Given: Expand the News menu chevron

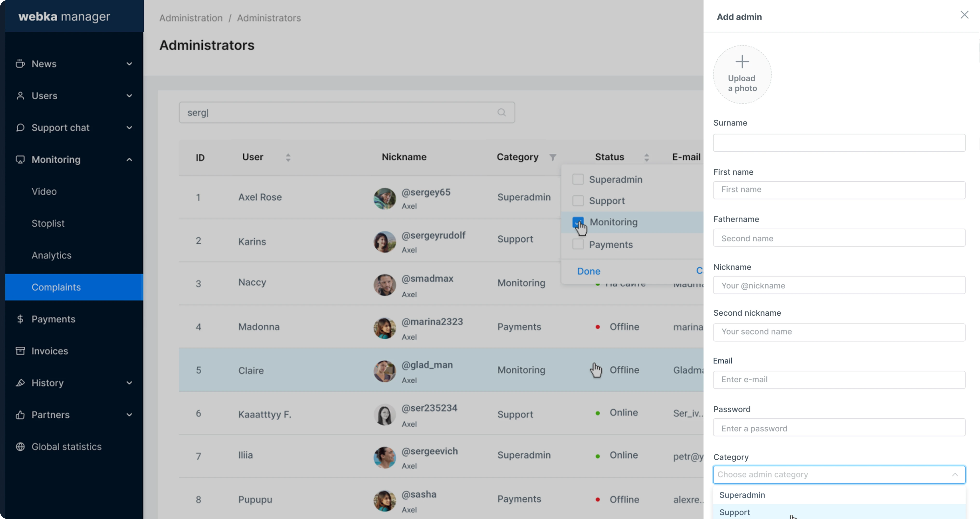Looking at the screenshot, I should pyautogui.click(x=129, y=63).
